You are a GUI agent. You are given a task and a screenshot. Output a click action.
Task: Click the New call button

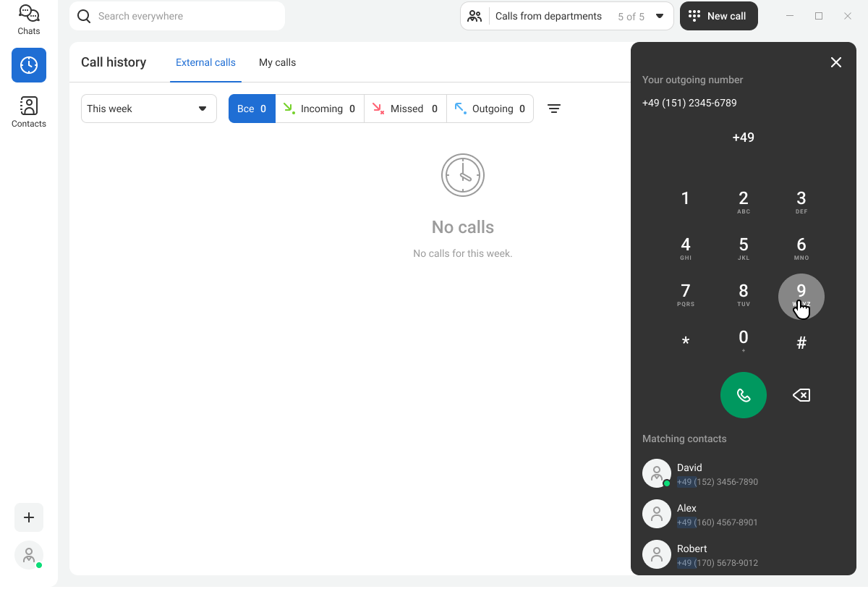coord(718,16)
